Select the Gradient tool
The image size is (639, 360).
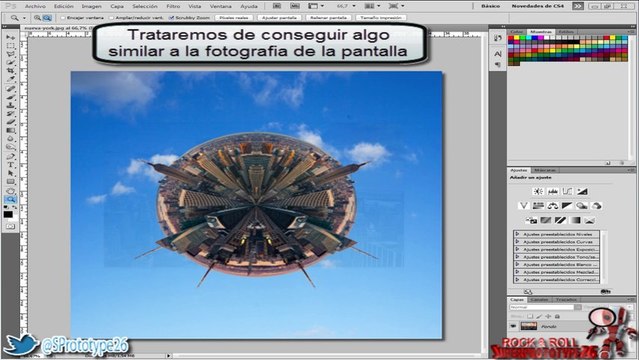[11, 130]
